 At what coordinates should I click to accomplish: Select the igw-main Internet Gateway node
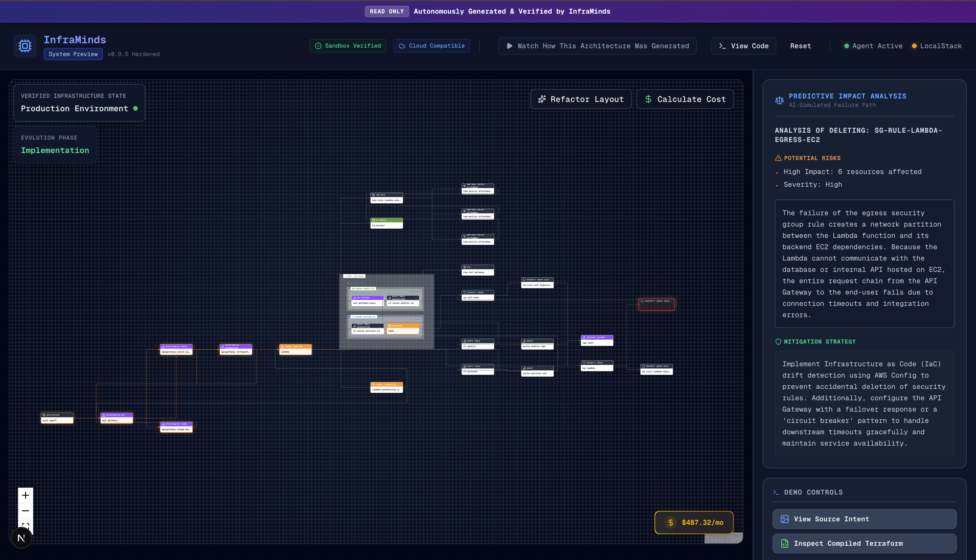click(596, 340)
